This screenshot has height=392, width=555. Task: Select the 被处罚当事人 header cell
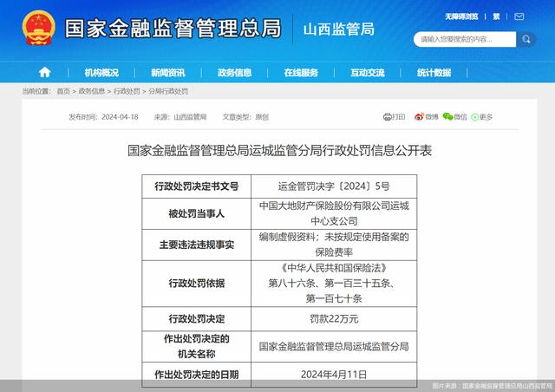[x=197, y=213]
